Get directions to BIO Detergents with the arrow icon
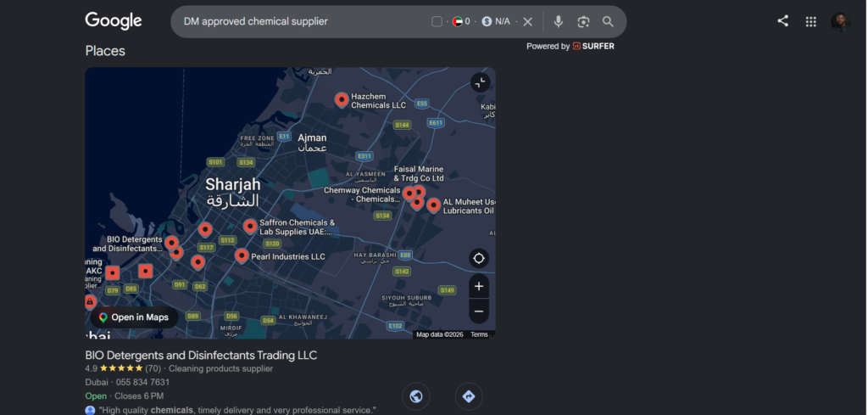 click(x=468, y=396)
